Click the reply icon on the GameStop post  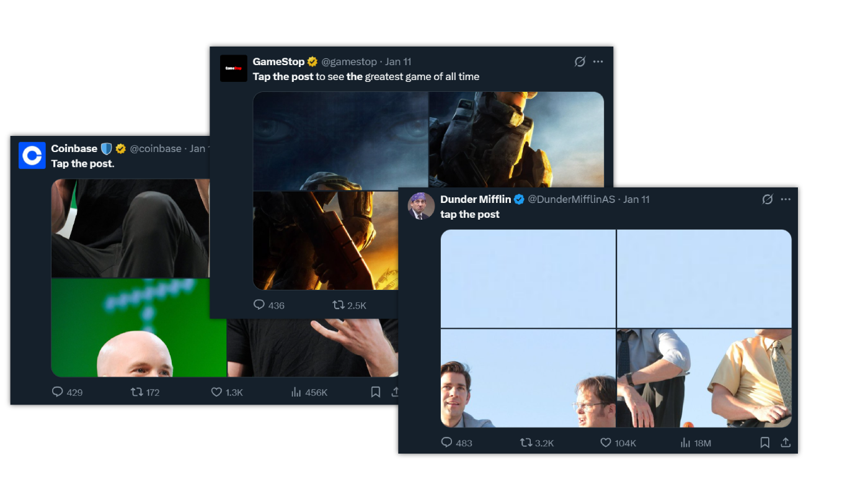pos(259,305)
